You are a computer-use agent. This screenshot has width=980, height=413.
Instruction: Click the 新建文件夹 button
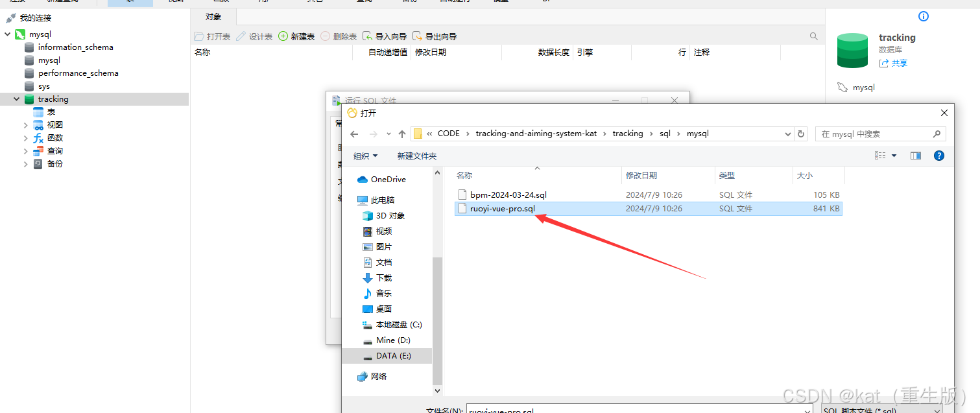416,155
